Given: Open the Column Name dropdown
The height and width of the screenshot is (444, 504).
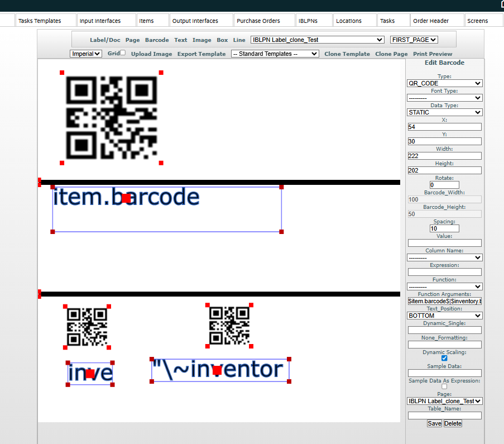Looking at the screenshot, I should 444,257.
